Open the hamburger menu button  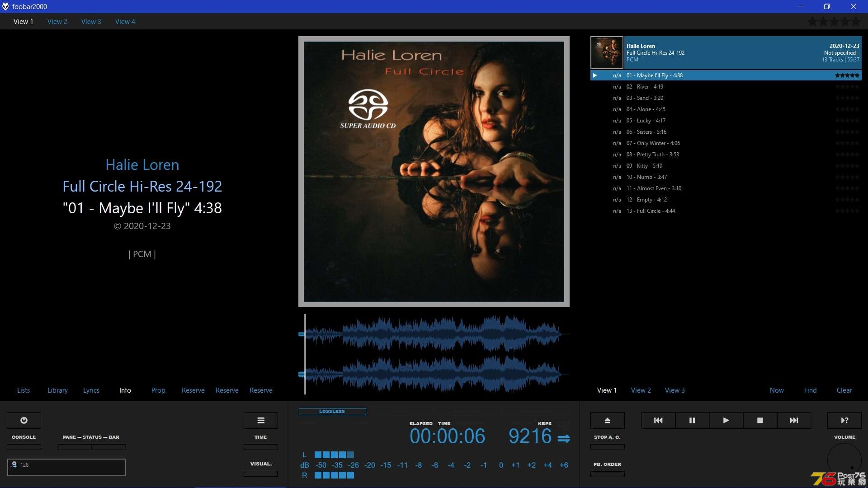tap(261, 420)
